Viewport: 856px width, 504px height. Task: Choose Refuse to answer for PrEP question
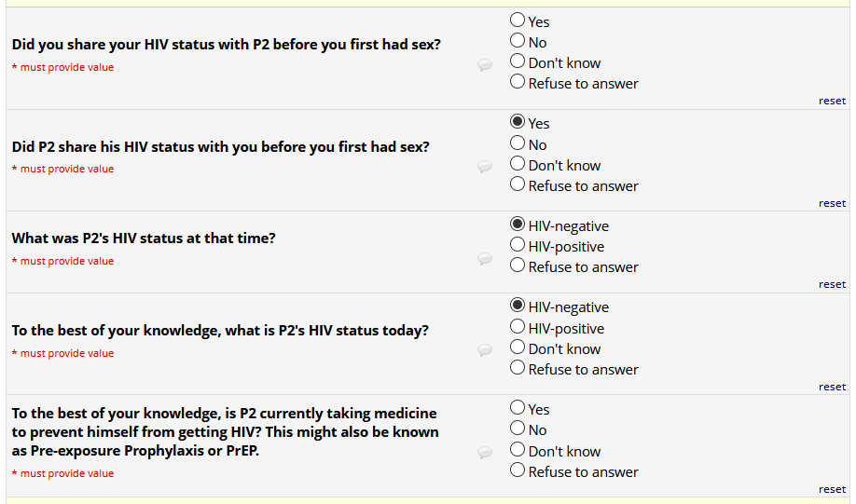(518, 471)
